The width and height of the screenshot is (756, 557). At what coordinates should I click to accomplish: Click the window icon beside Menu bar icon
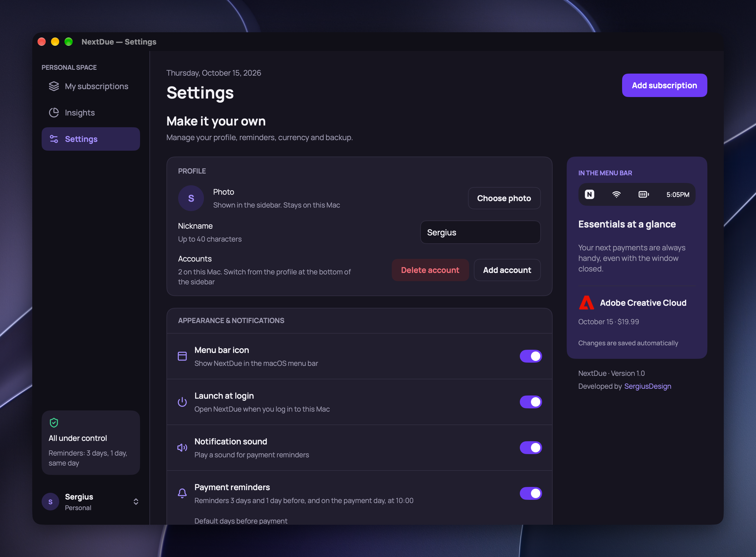[182, 356]
